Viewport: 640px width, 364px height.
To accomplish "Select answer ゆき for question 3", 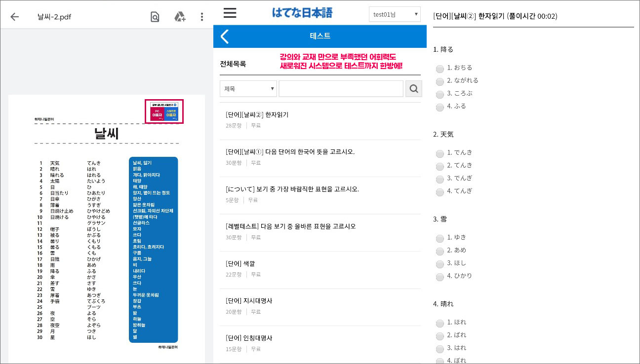I will 440,239.
